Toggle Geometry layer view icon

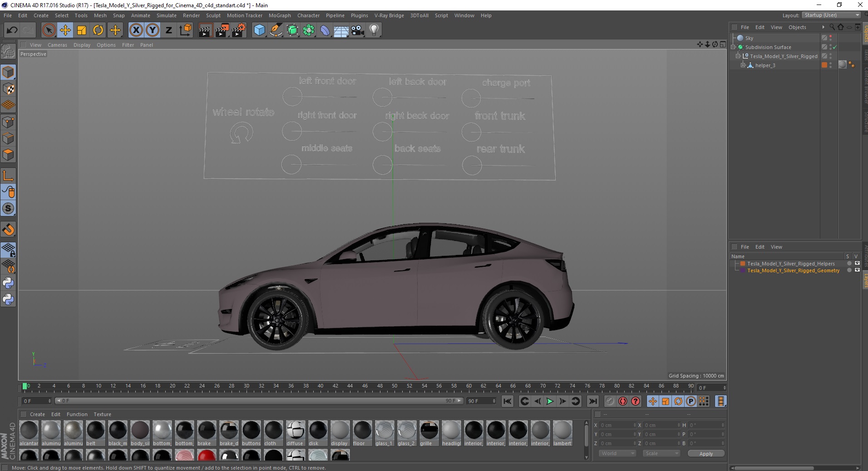coord(857,270)
